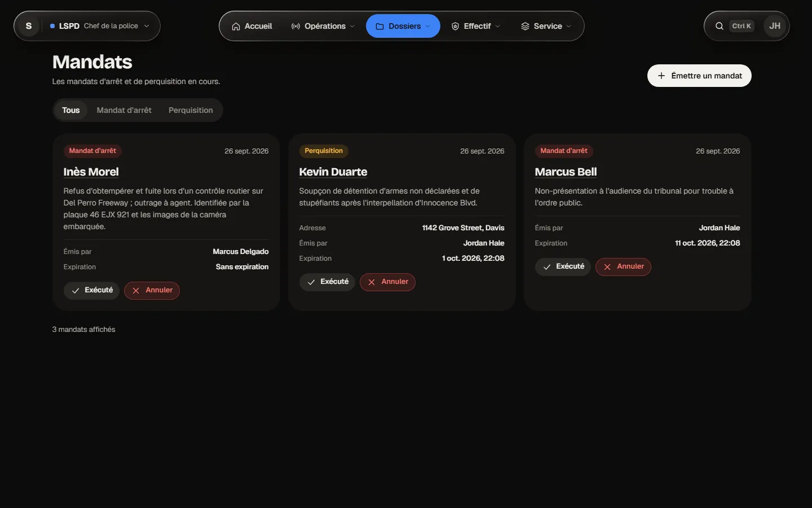Annuler the Marcus Bell warrant
Viewport: 812px width, 508px height.
pyautogui.click(x=623, y=266)
